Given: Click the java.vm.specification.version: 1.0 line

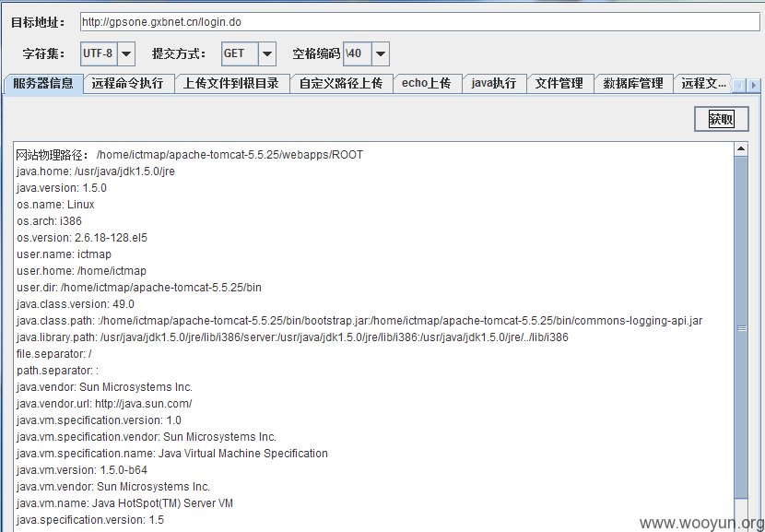Looking at the screenshot, I should point(99,420).
